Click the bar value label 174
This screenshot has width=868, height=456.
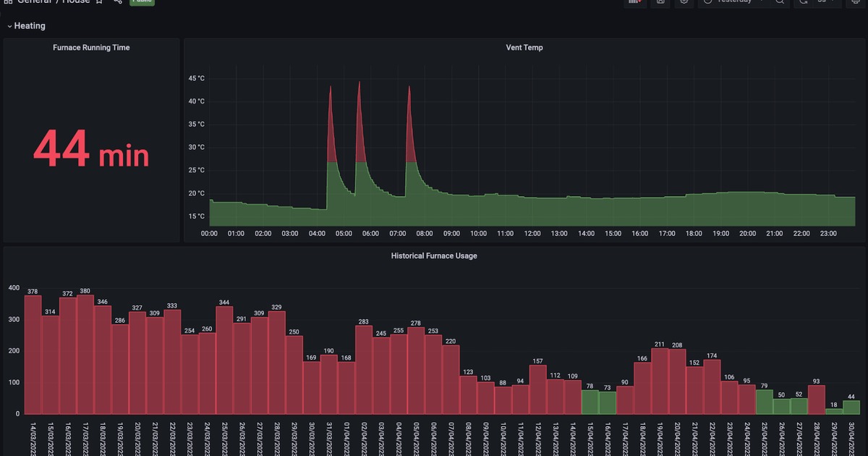tap(712, 355)
